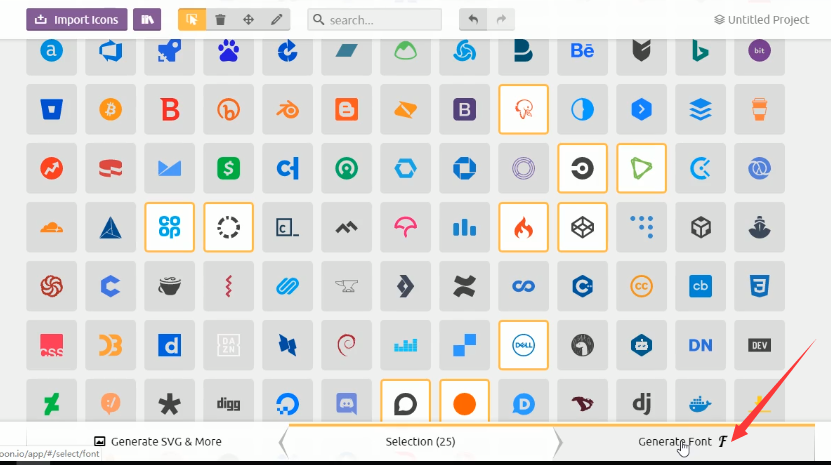Open the icon library button
The height and width of the screenshot is (465, 831).
pos(147,20)
